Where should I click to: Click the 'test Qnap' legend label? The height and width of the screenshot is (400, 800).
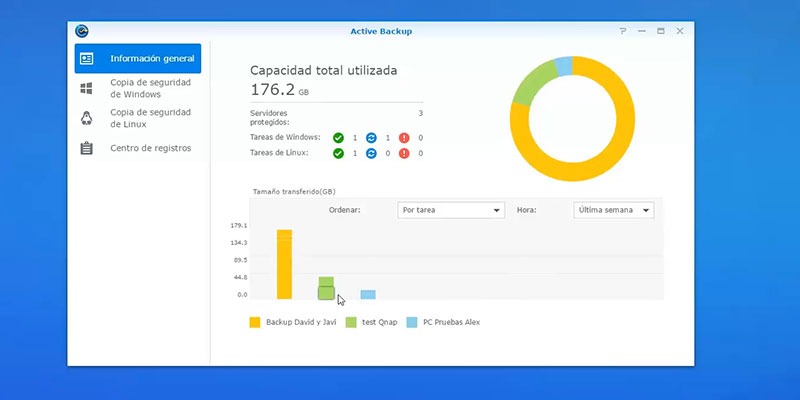point(380,322)
